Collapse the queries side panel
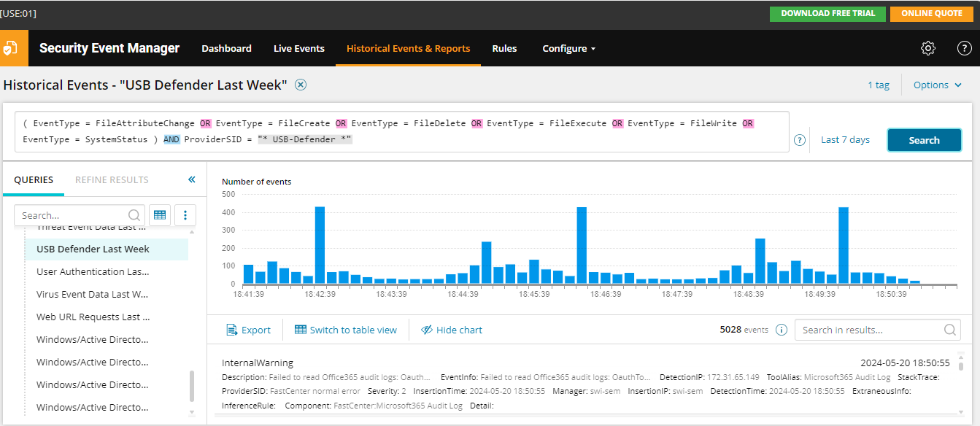This screenshot has width=980, height=426. (x=192, y=179)
